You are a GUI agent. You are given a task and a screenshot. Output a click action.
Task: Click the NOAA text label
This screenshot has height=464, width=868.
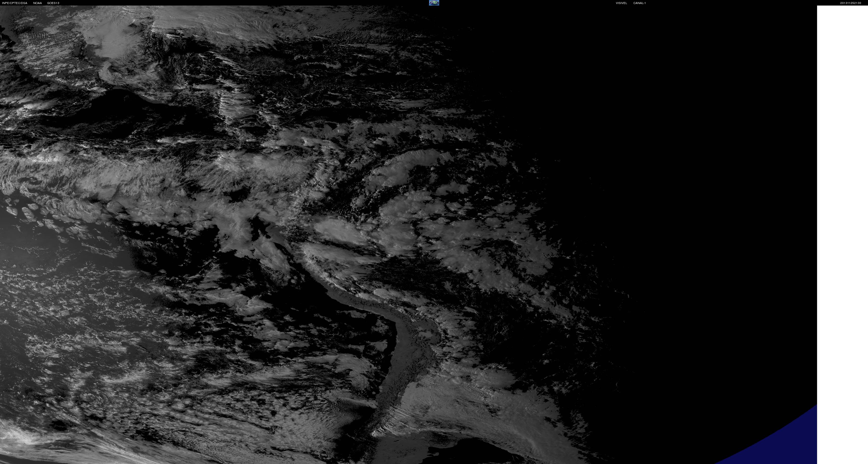click(x=37, y=3)
